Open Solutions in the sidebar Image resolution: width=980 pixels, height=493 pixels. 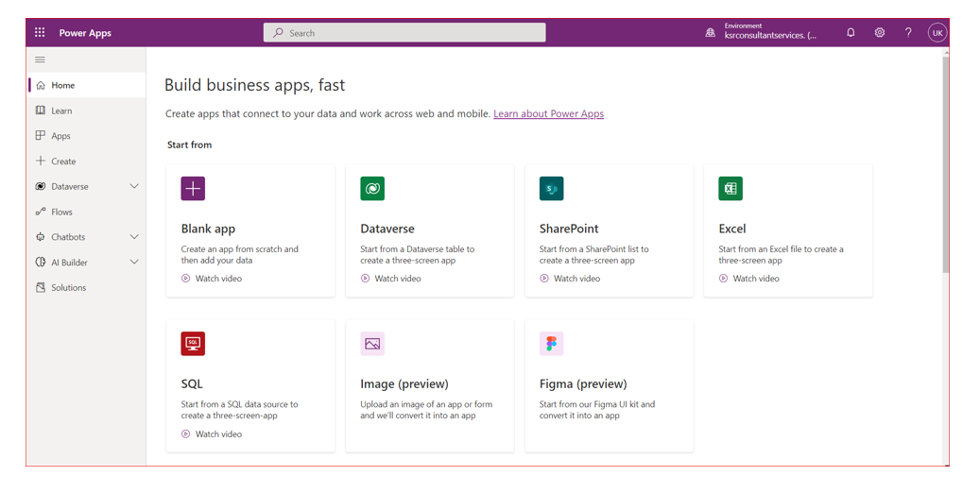click(x=87, y=287)
